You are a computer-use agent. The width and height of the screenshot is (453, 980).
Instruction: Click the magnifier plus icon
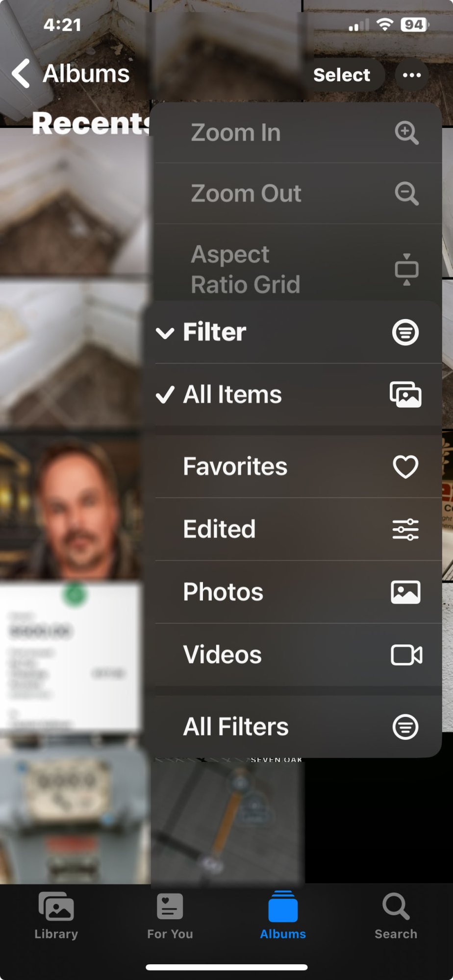point(406,133)
